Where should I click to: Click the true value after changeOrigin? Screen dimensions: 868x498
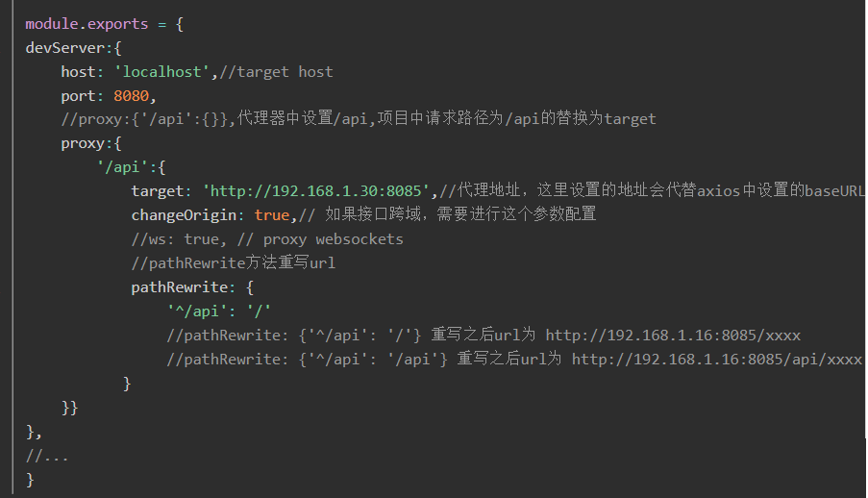(272, 215)
